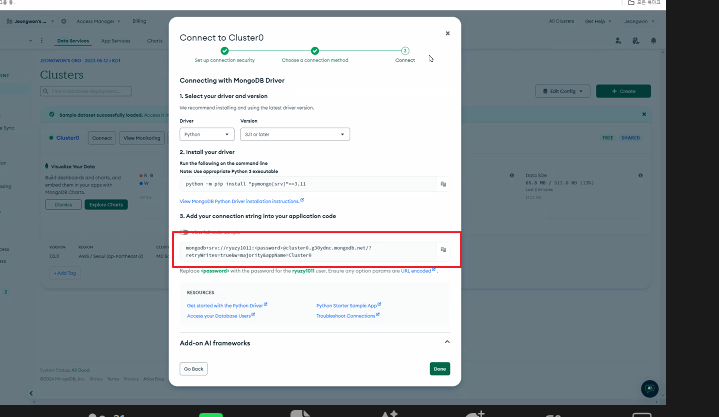Open Access your Database Users link
Image resolution: width=719 pixels, height=417 pixels.
point(221,316)
